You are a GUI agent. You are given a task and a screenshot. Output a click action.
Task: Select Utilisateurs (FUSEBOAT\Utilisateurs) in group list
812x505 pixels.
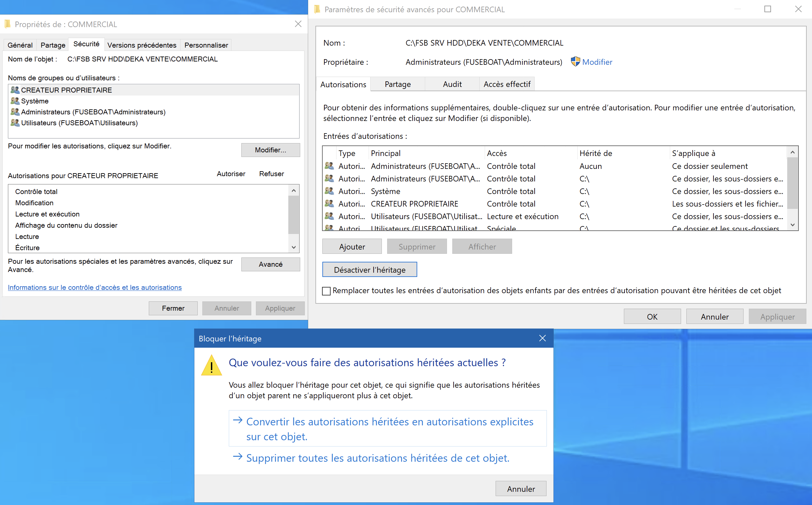[x=154, y=123]
